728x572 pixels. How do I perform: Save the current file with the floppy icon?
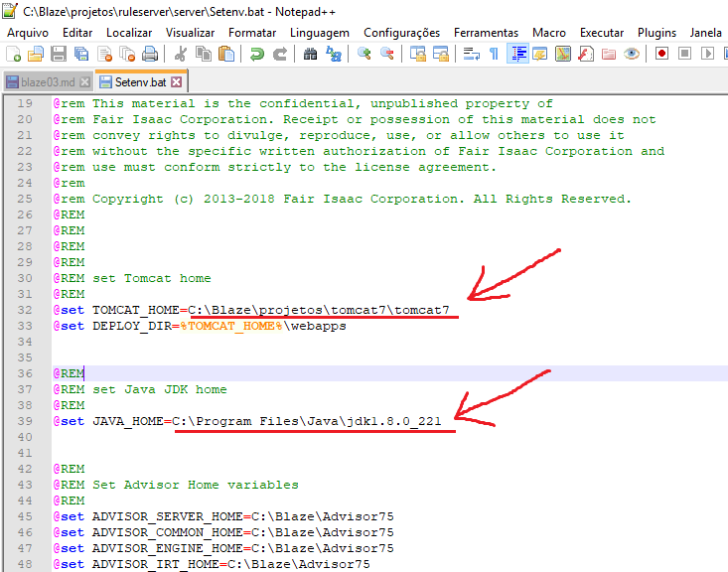[59, 54]
